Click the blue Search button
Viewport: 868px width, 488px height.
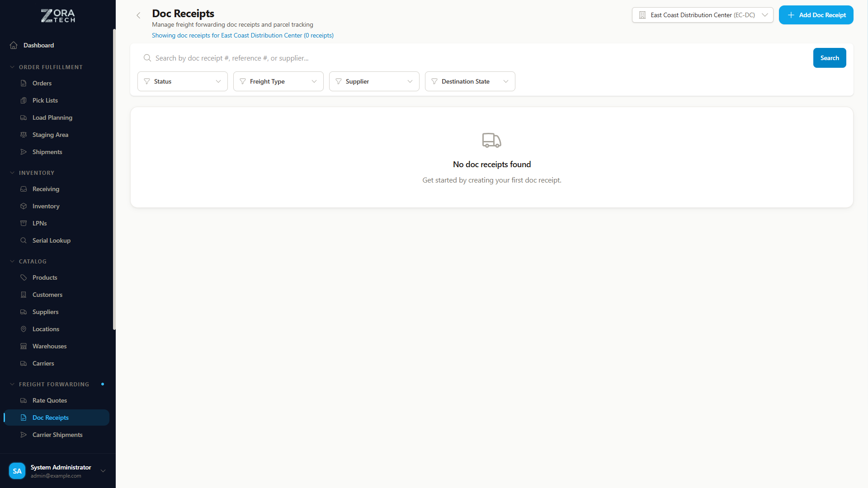(x=829, y=58)
